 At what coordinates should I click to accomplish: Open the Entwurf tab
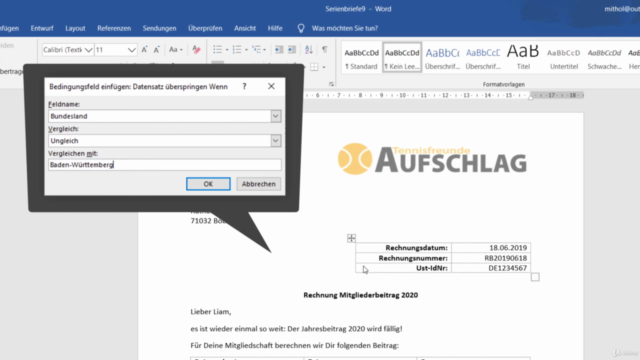tap(42, 28)
